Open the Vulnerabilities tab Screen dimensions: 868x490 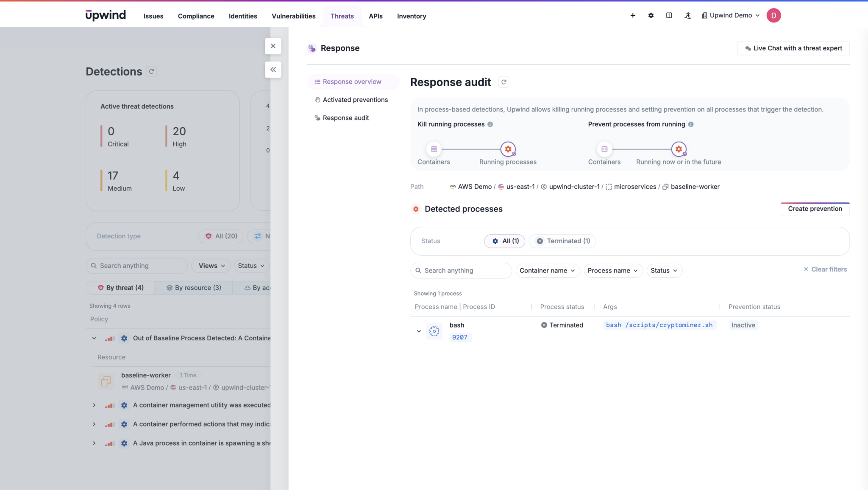[x=293, y=16]
